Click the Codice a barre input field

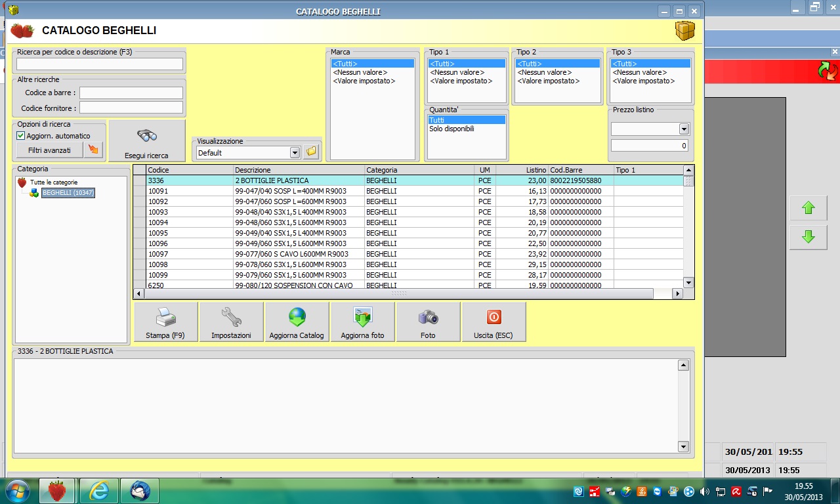point(131,93)
